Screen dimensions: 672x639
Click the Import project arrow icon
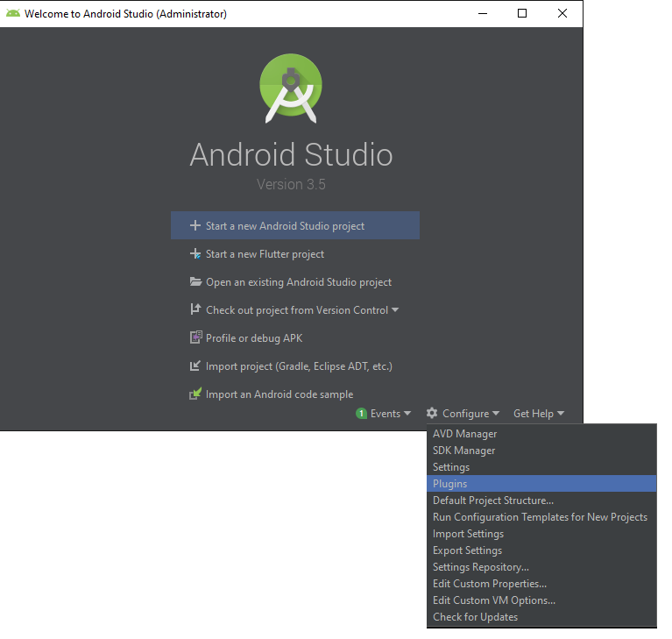[x=195, y=366]
